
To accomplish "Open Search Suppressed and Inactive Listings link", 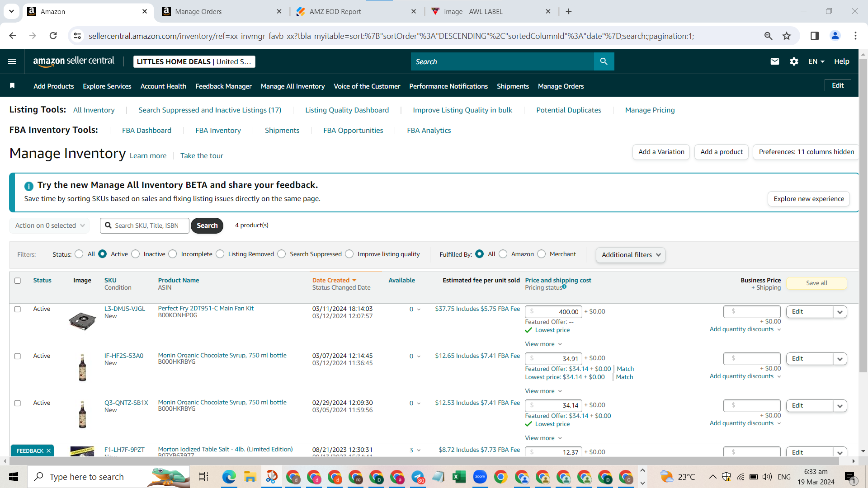I will click(x=210, y=110).
